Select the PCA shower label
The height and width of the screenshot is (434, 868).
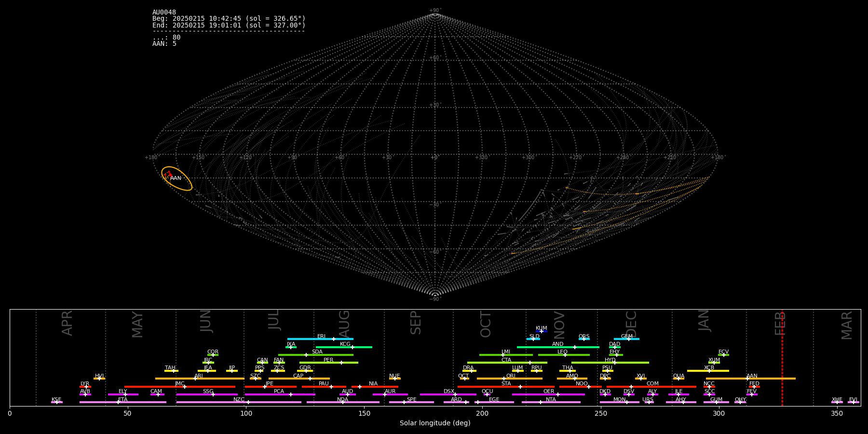(x=279, y=392)
